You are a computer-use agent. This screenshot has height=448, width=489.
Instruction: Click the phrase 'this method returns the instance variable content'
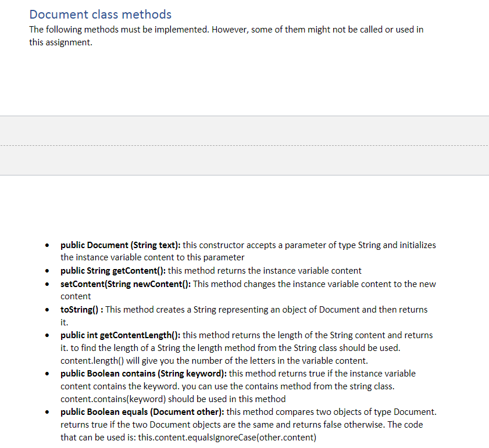click(265, 271)
